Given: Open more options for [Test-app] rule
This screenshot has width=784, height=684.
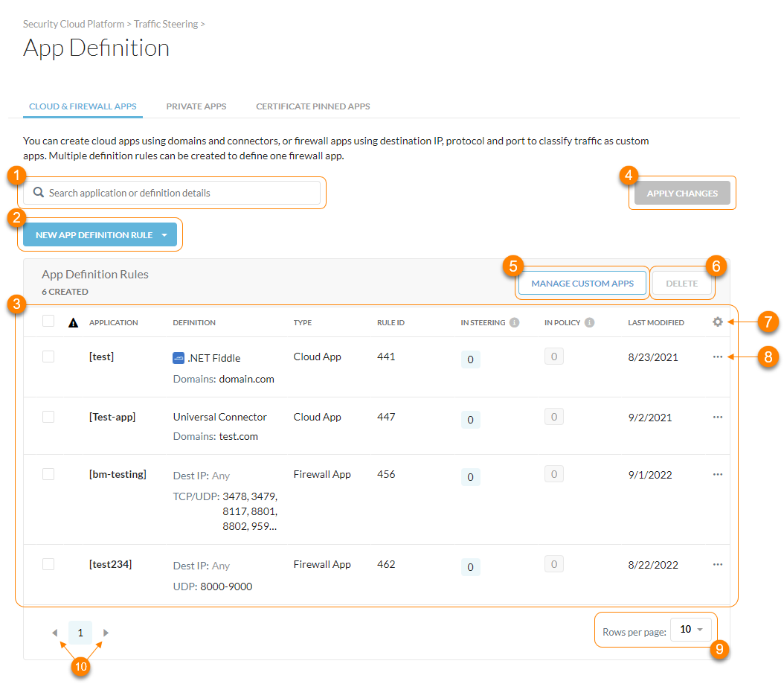Looking at the screenshot, I should [718, 417].
